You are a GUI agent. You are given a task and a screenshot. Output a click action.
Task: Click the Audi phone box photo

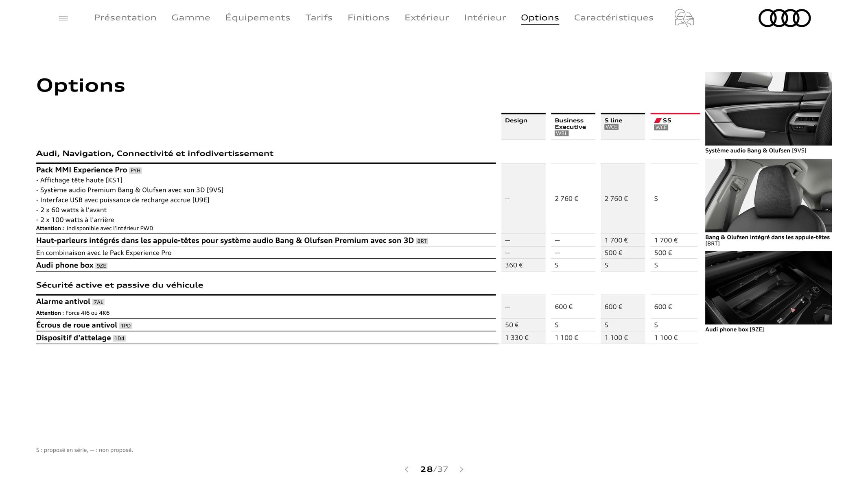click(768, 288)
